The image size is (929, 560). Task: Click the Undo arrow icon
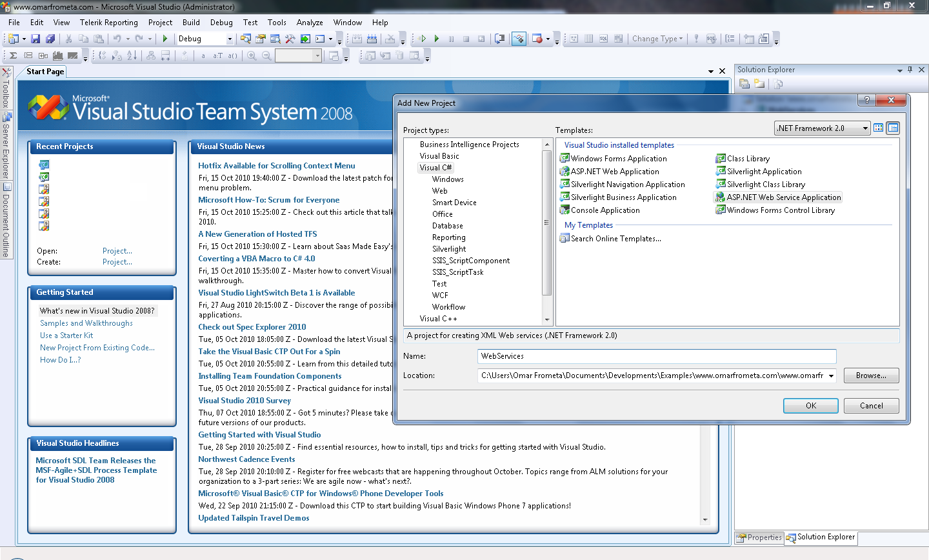117,39
